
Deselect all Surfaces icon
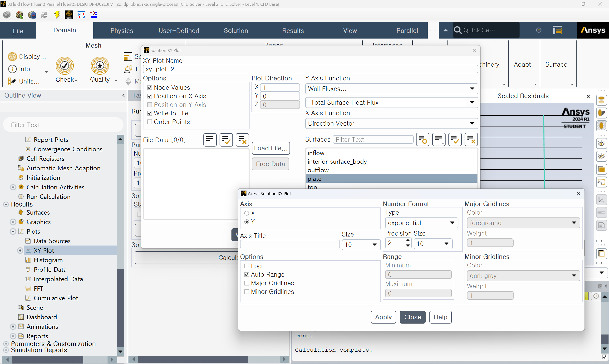point(471,140)
